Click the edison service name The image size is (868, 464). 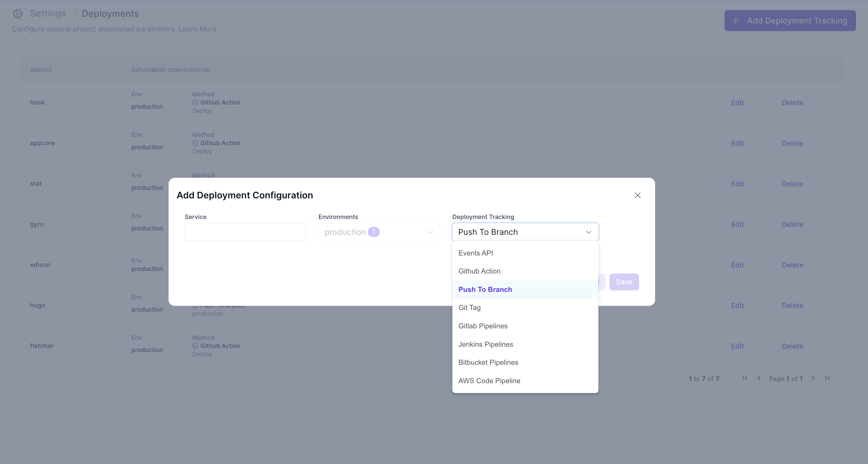pyautogui.click(x=40, y=265)
